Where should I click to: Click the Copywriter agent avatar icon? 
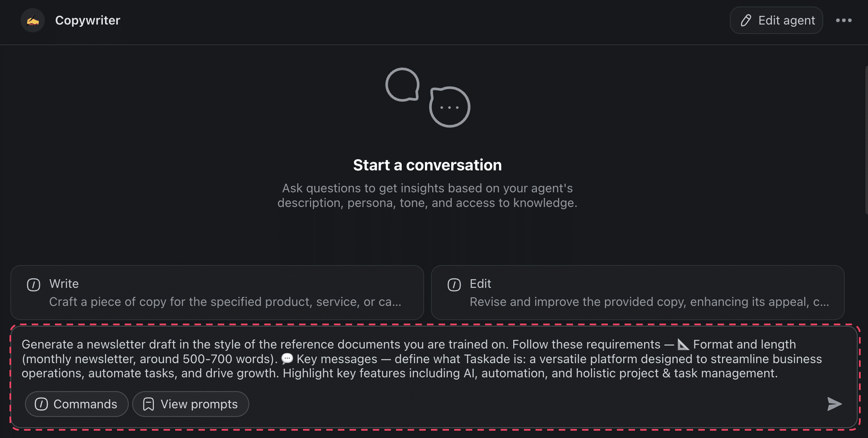coord(33,20)
